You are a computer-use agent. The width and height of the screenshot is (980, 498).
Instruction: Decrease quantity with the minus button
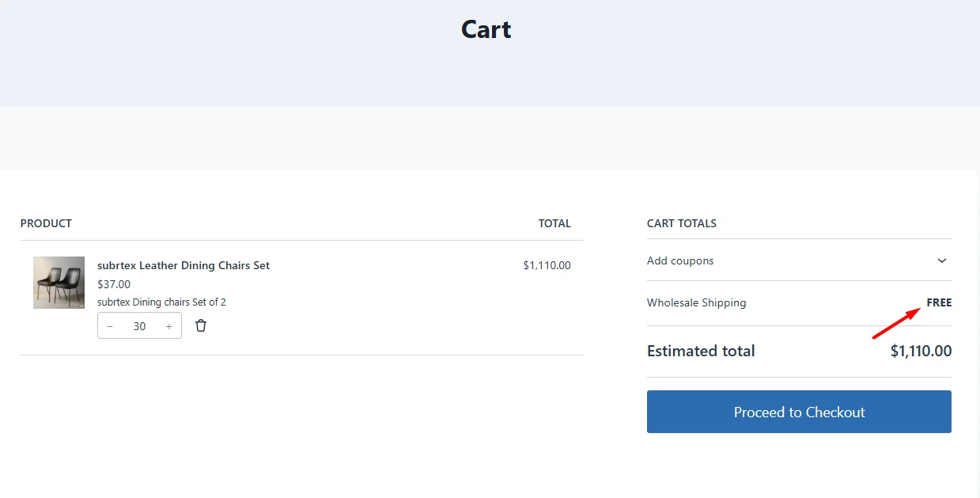[110, 326]
